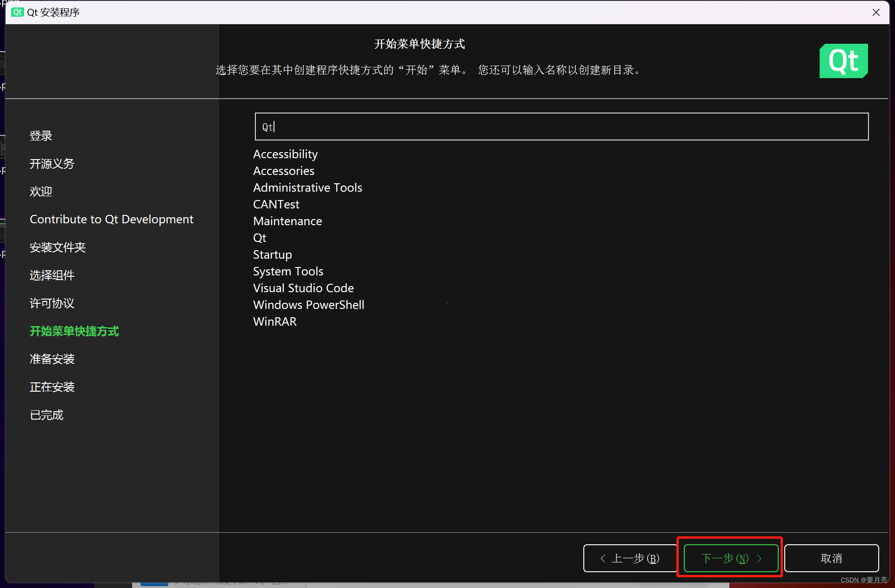Choose Administrative Tools entry
This screenshot has width=895, height=588.
307,187
